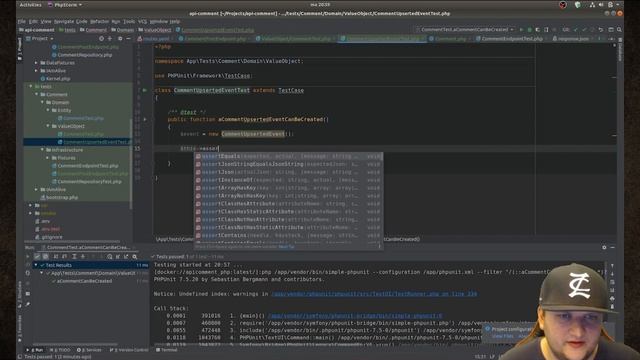Open the Refactor menu
Image resolution: width=640 pixels, height=360 pixels.
(100, 21)
